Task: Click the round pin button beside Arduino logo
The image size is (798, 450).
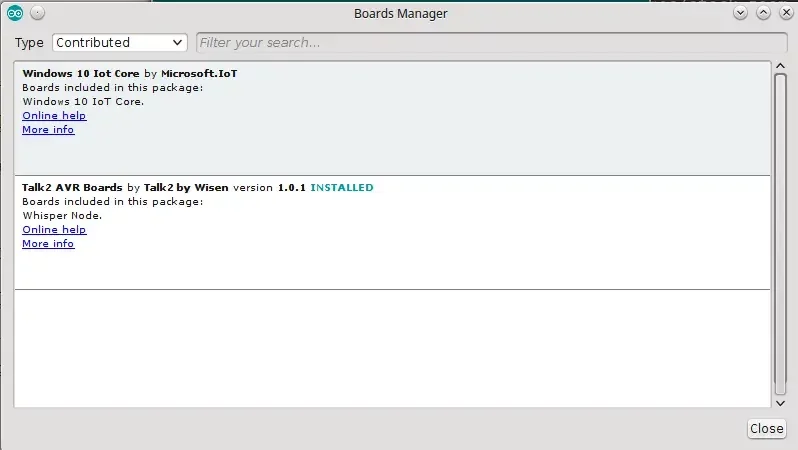Action: 37,13
